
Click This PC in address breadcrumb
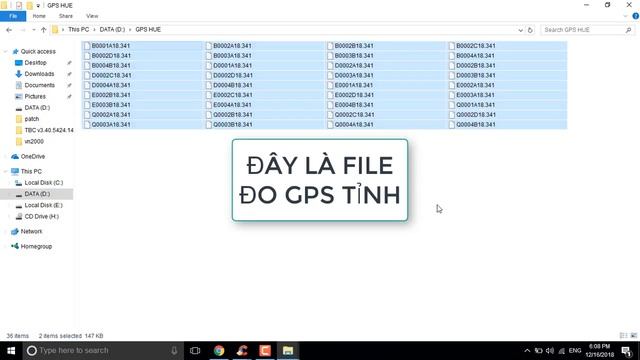78,29
